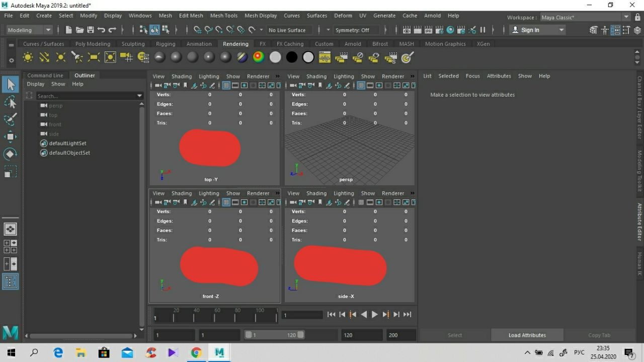Screen dimensions: 644x362
Task: Choose the Paint Selection tool
Action: (10, 119)
